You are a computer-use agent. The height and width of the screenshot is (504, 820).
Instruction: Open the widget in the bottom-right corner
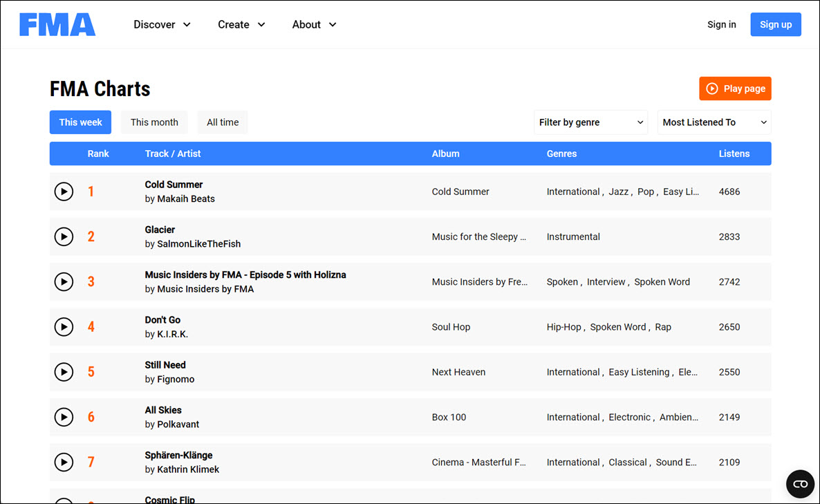point(800,484)
